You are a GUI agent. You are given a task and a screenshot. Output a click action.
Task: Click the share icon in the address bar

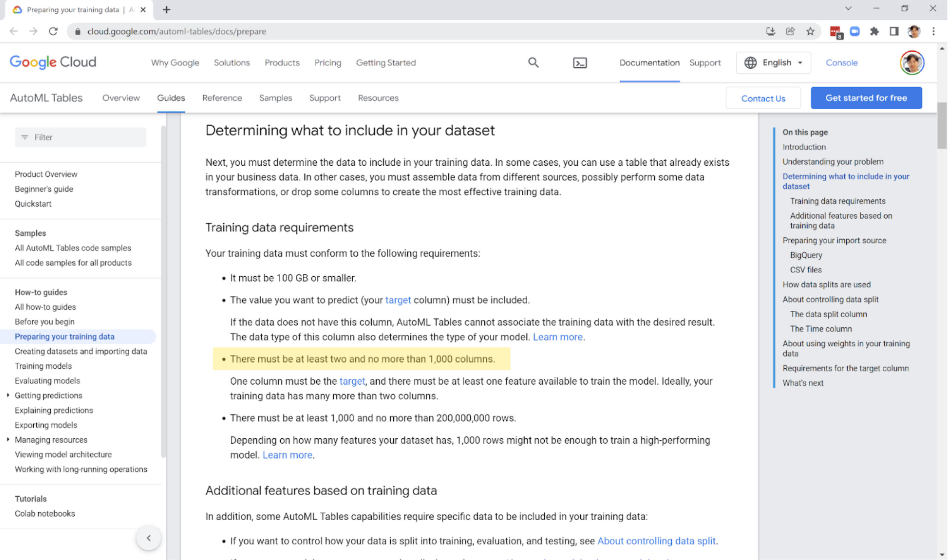790,31
